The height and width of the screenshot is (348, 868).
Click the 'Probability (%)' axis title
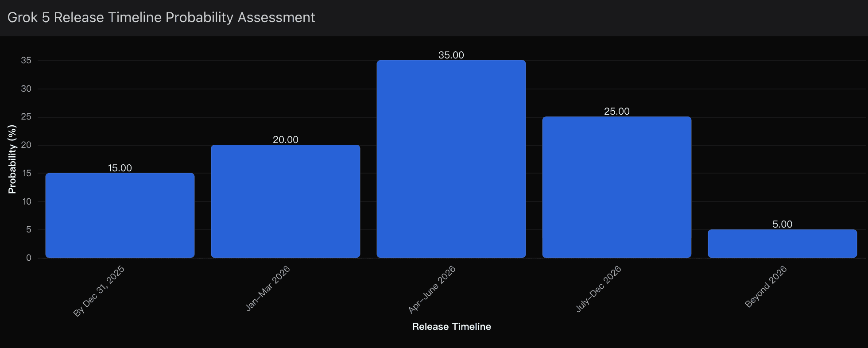[x=12, y=159]
